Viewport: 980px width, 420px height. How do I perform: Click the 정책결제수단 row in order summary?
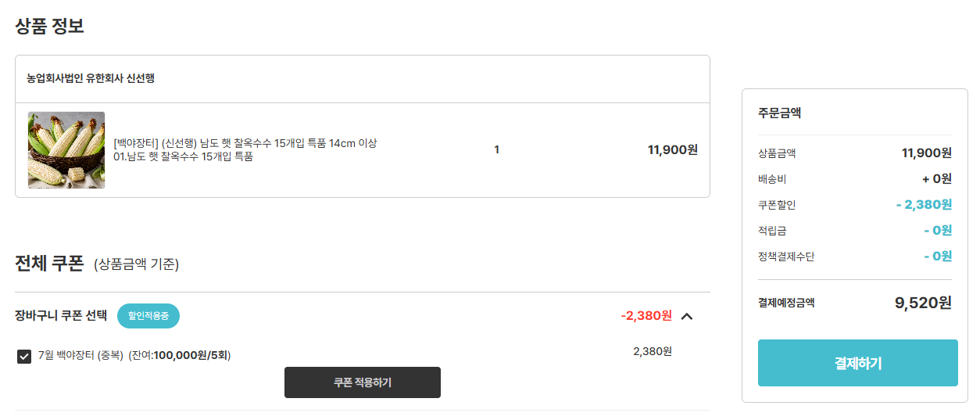click(855, 257)
